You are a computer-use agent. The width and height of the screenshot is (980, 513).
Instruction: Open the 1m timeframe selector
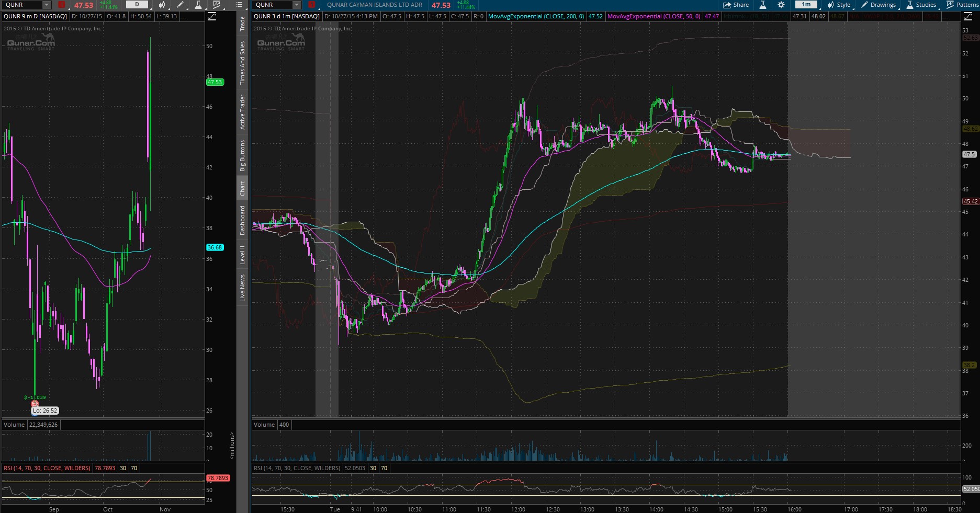[806, 5]
